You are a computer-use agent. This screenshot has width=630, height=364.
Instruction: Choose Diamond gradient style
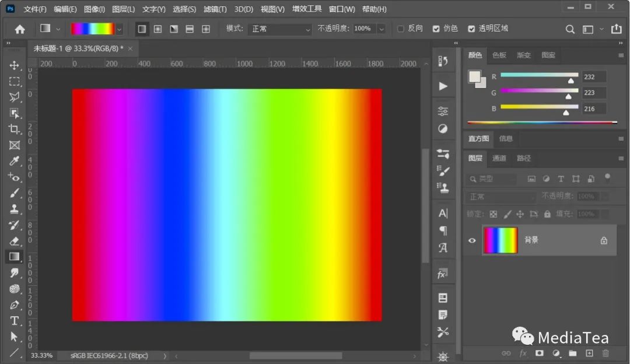pos(206,29)
